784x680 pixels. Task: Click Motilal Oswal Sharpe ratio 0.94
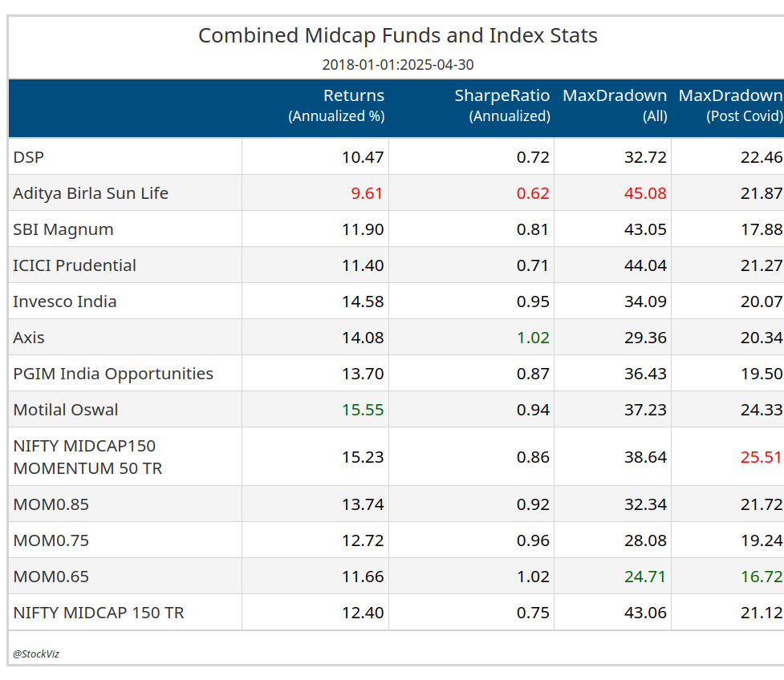[533, 410]
